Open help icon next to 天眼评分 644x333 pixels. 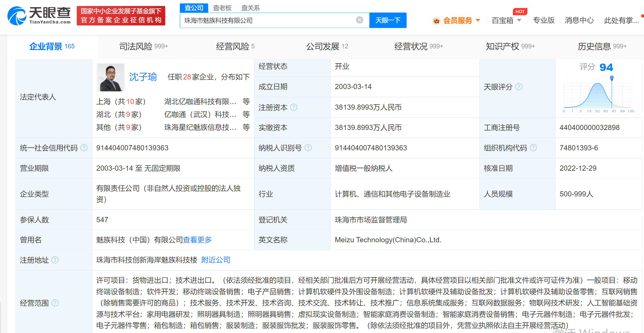519,87
